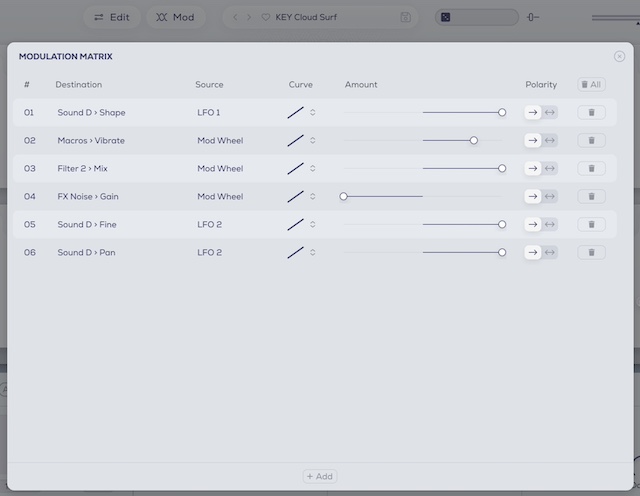
Task: Set unipolar polarity for Macros Vibrate row
Action: point(533,141)
